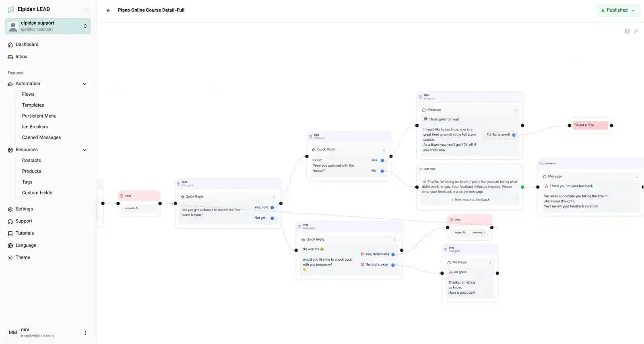Open the layers icon at canvas top right
644x344 pixels.
[x=627, y=31]
